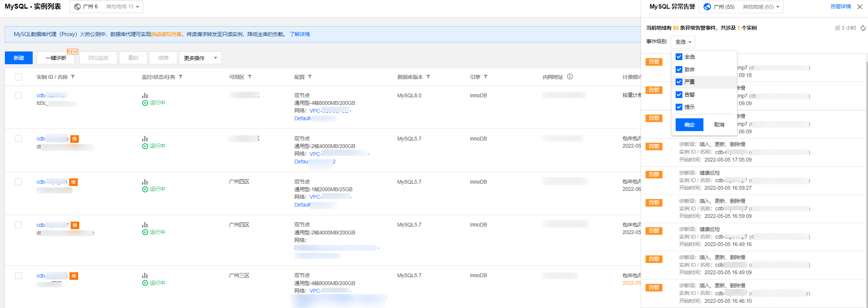
Task: Click filter icon beside 配置 header
Action: coord(310,77)
